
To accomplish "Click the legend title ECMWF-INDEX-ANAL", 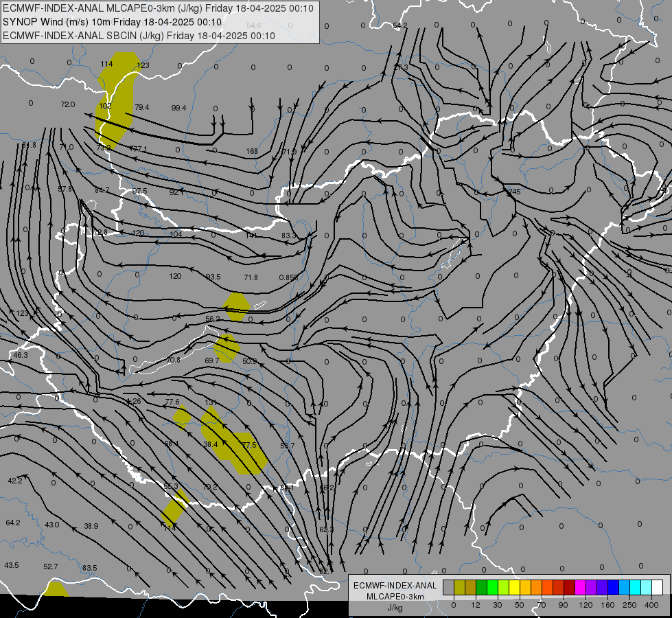I will [395, 586].
